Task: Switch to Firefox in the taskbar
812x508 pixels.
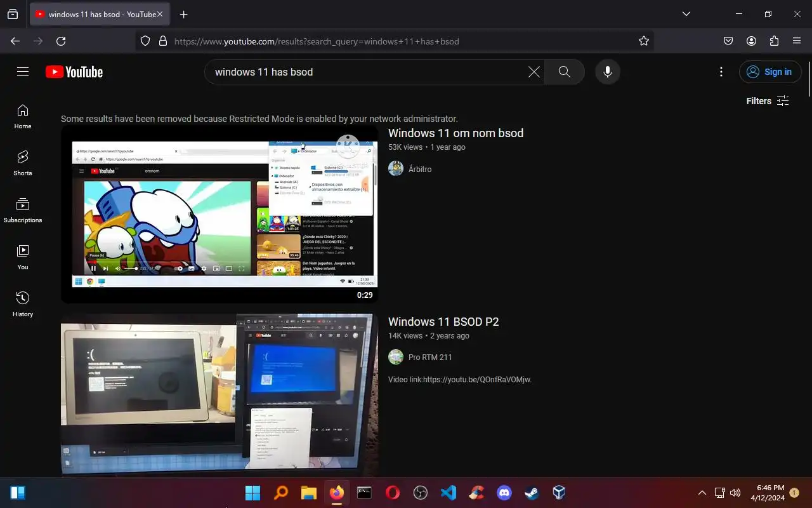Action: tap(336, 492)
